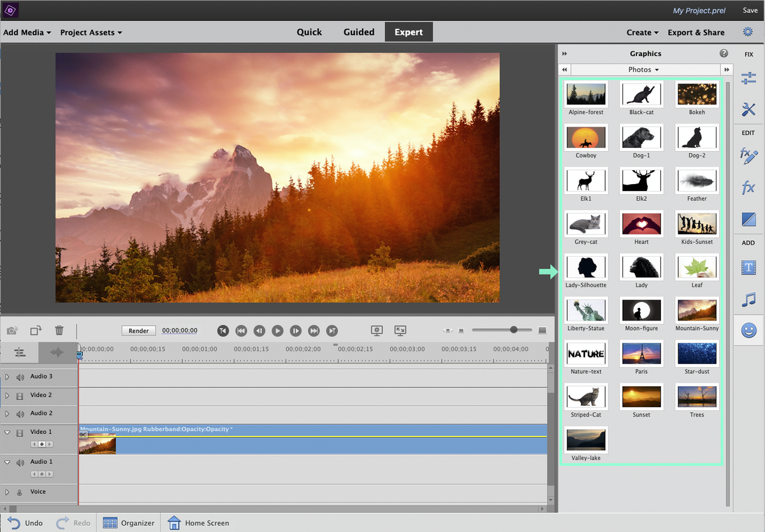Switch to Guided mode tab

click(x=359, y=32)
